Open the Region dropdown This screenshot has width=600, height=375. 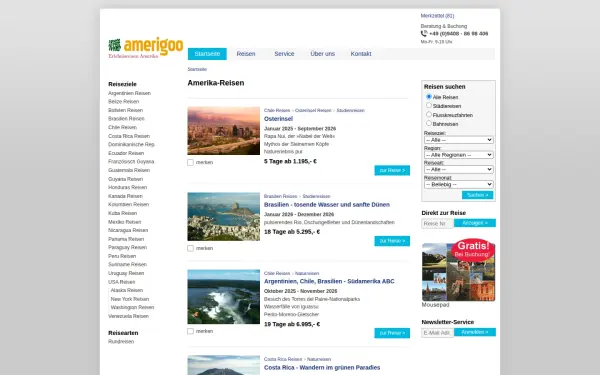[458, 155]
